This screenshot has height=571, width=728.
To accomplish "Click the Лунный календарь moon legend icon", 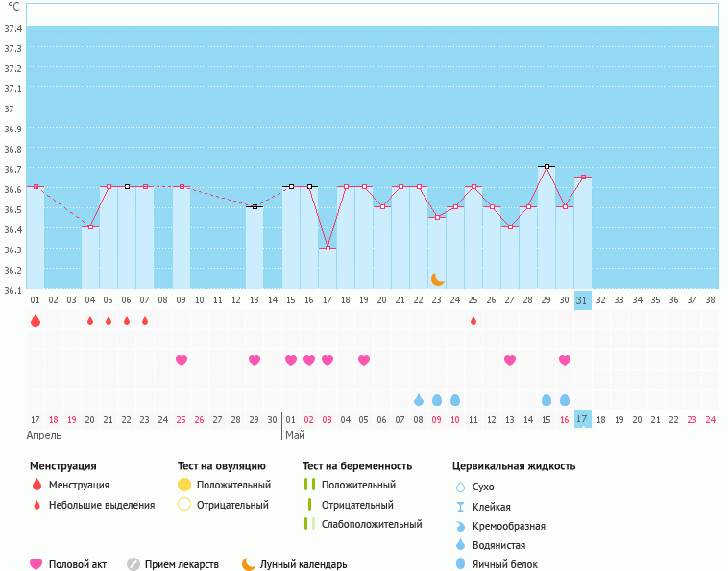I will click(x=249, y=564).
